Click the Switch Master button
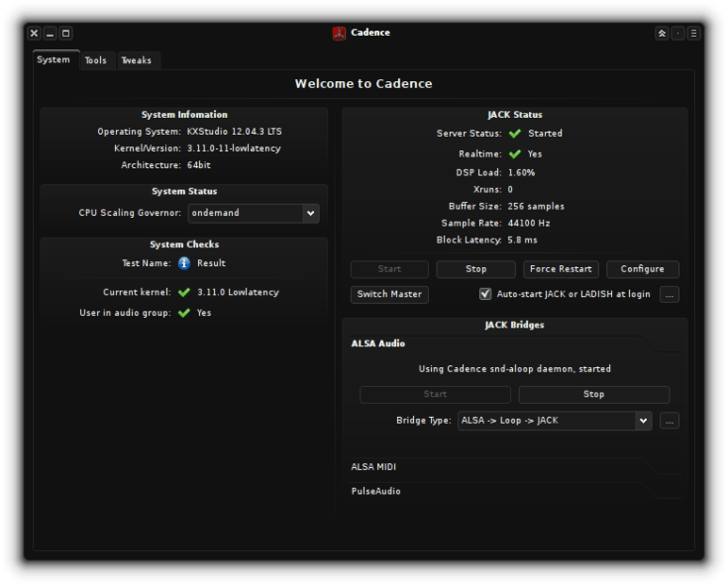This screenshot has height=584, width=728. click(389, 294)
